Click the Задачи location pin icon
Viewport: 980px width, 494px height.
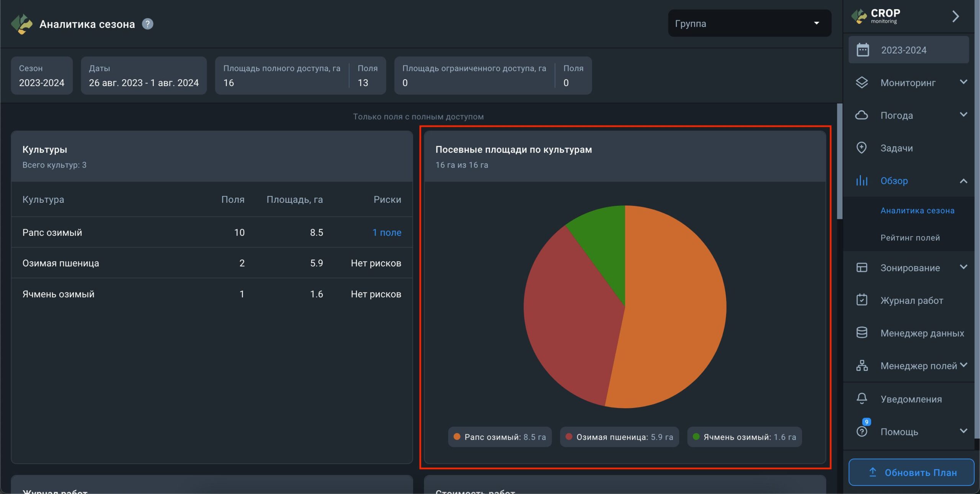(x=861, y=148)
